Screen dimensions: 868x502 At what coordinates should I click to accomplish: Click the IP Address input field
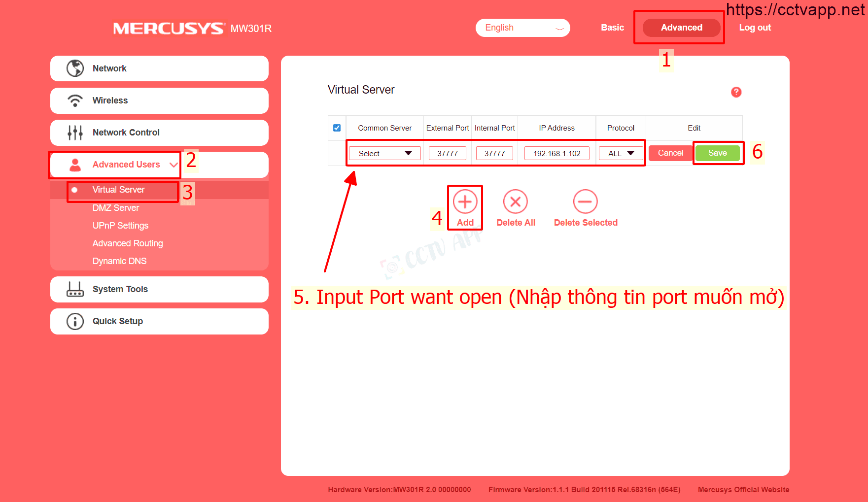click(556, 153)
